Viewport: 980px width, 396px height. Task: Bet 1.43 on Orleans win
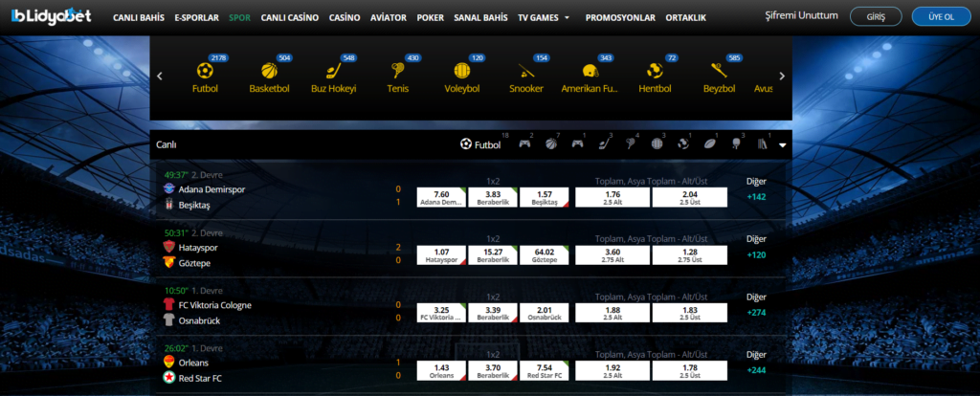pos(441,370)
